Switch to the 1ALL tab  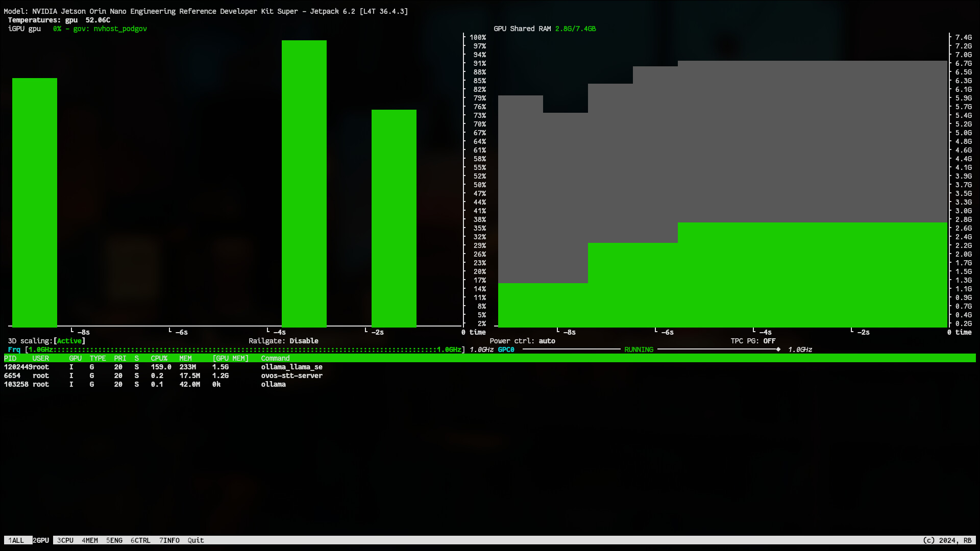tap(16, 540)
